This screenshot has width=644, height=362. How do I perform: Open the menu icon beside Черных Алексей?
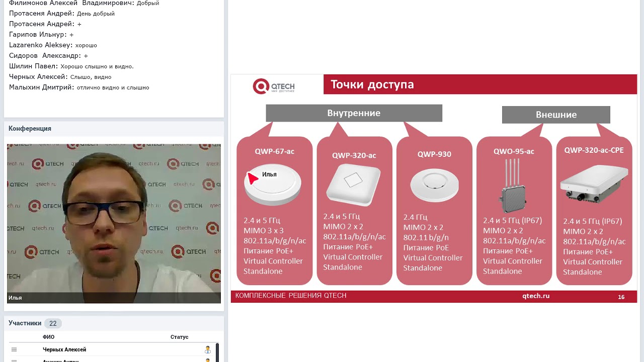click(x=14, y=349)
